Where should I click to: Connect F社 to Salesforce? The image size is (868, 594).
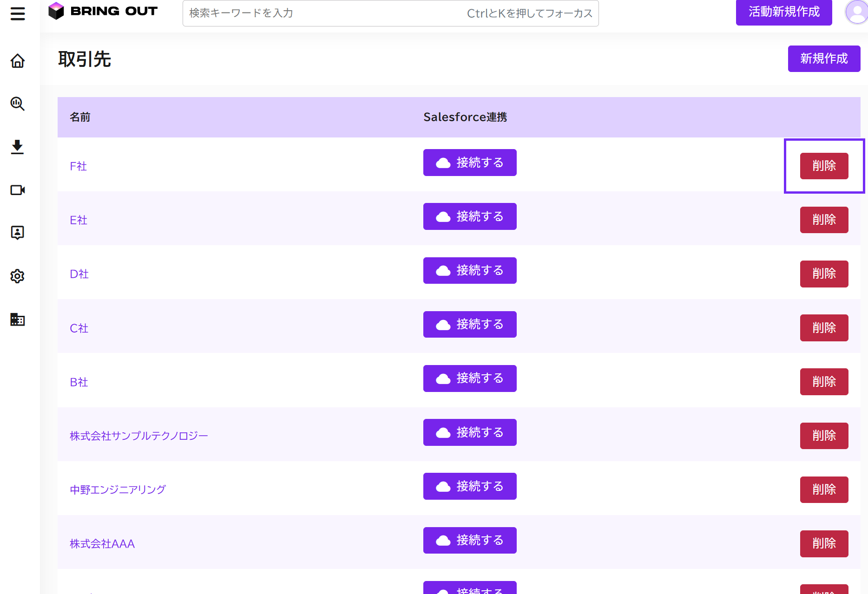pos(470,163)
